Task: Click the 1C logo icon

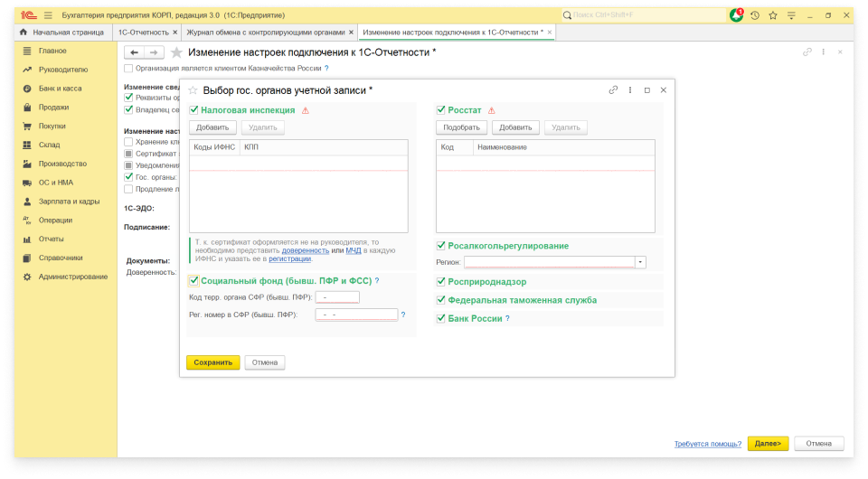Action: point(29,15)
